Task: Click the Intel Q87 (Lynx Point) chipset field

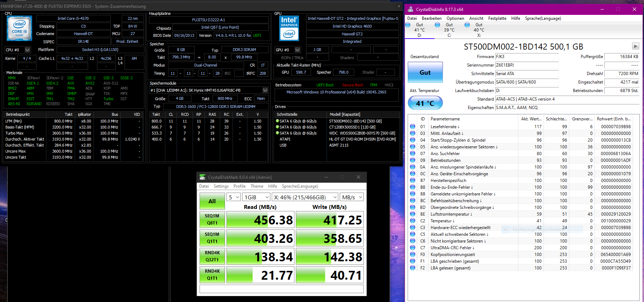Action: tap(220, 27)
